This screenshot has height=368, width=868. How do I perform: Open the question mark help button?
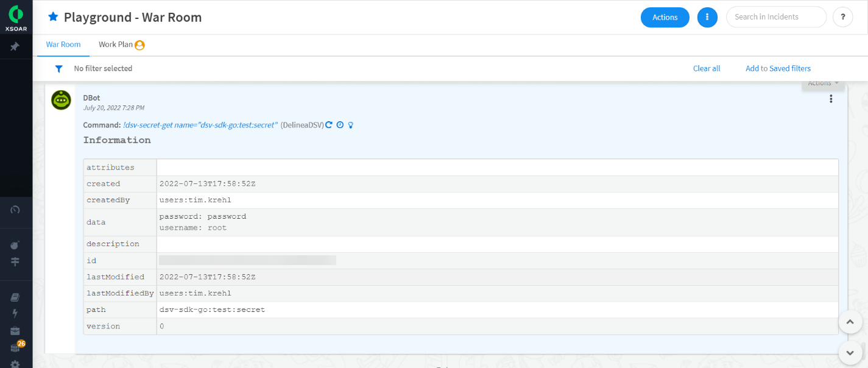point(842,17)
